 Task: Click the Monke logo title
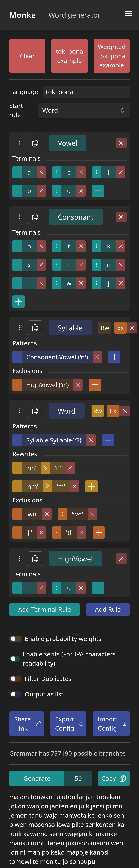[23, 15]
